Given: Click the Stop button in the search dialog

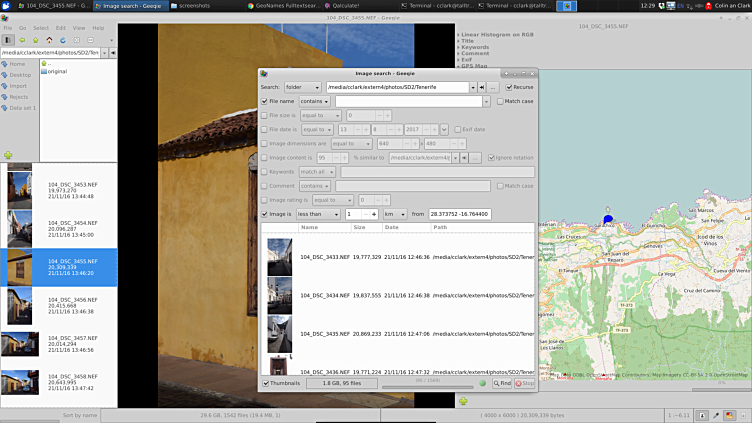Looking at the screenshot, I should pyautogui.click(x=524, y=383).
